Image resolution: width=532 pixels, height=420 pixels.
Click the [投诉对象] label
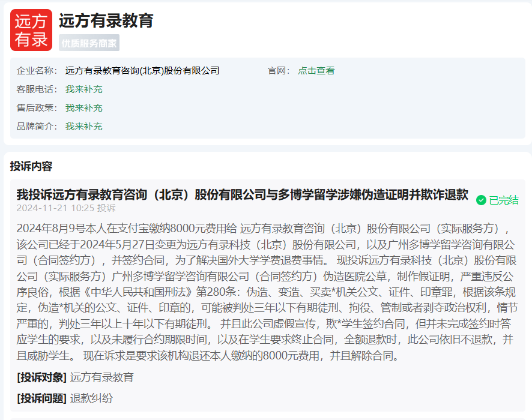[42, 377]
